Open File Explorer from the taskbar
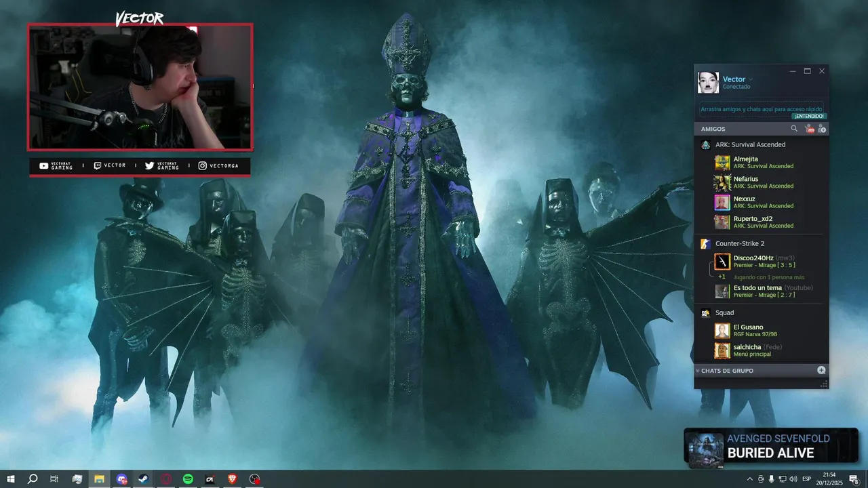 99,479
